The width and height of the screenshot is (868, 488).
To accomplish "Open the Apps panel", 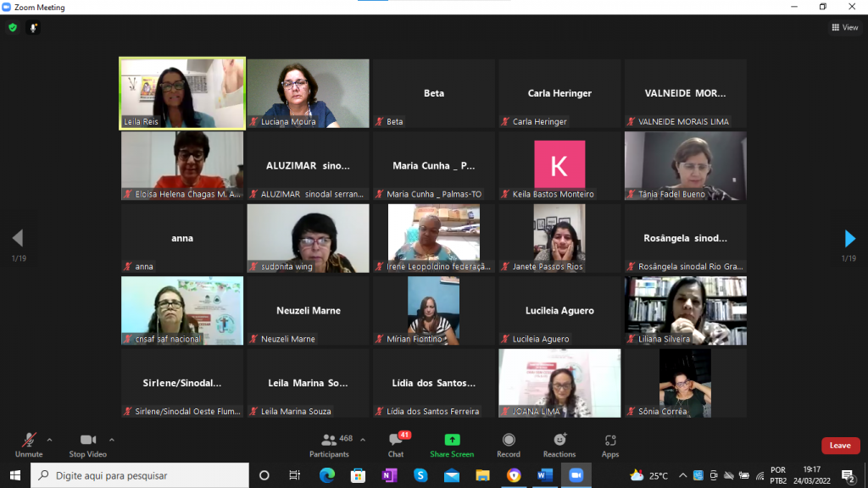I will pyautogui.click(x=610, y=444).
